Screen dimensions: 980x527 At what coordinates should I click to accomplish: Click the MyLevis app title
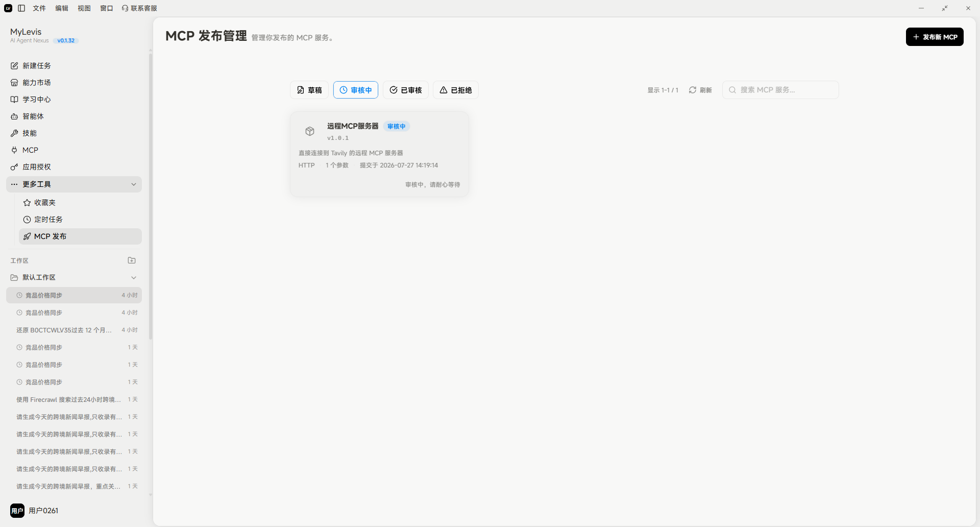click(26, 32)
